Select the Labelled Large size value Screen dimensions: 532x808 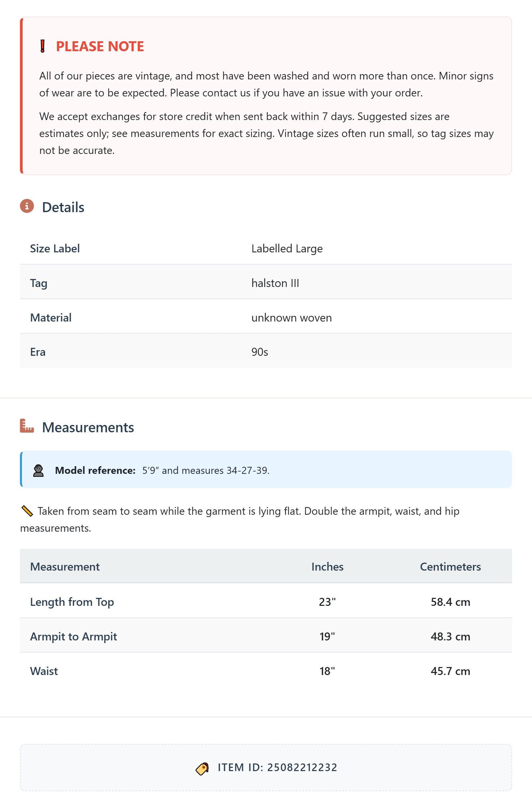point(287,248)
